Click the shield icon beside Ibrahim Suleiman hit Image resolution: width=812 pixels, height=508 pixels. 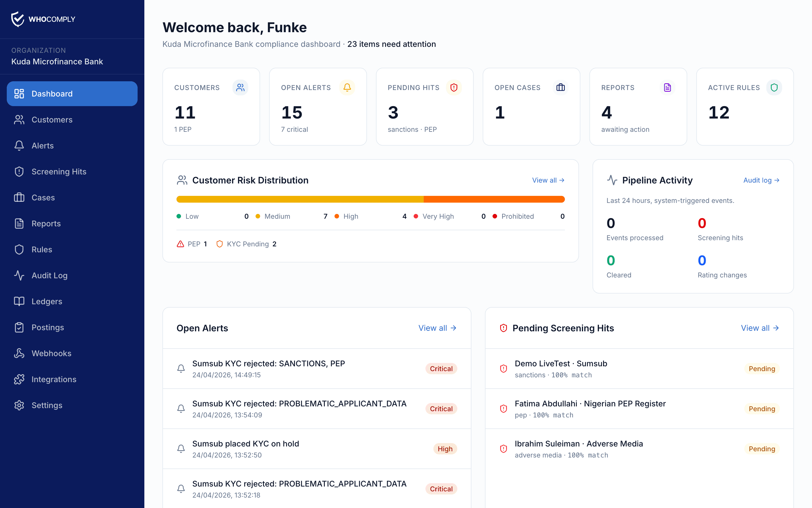(503, 448)
